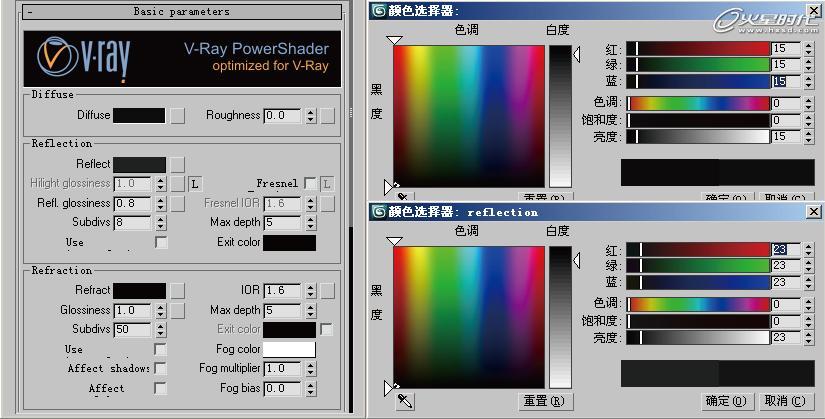Click the red 红 slider in reflection selector
Screen dimensions: 825x419
coord(698,250)
